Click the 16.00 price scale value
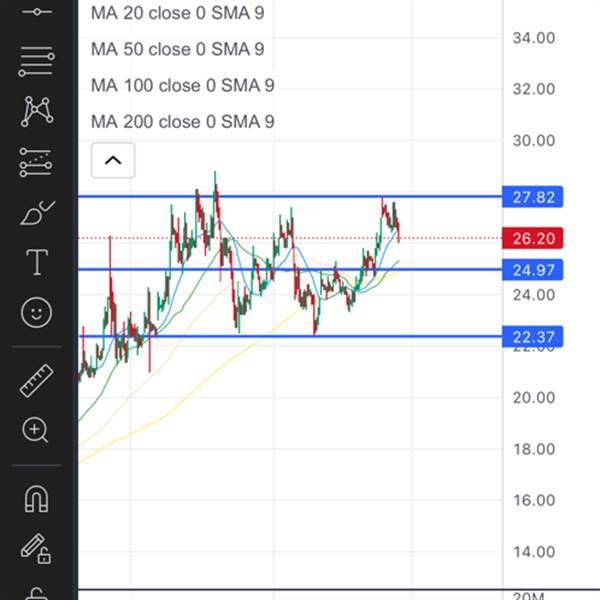This screenshot has height=600, width=600. pos(534,500)
